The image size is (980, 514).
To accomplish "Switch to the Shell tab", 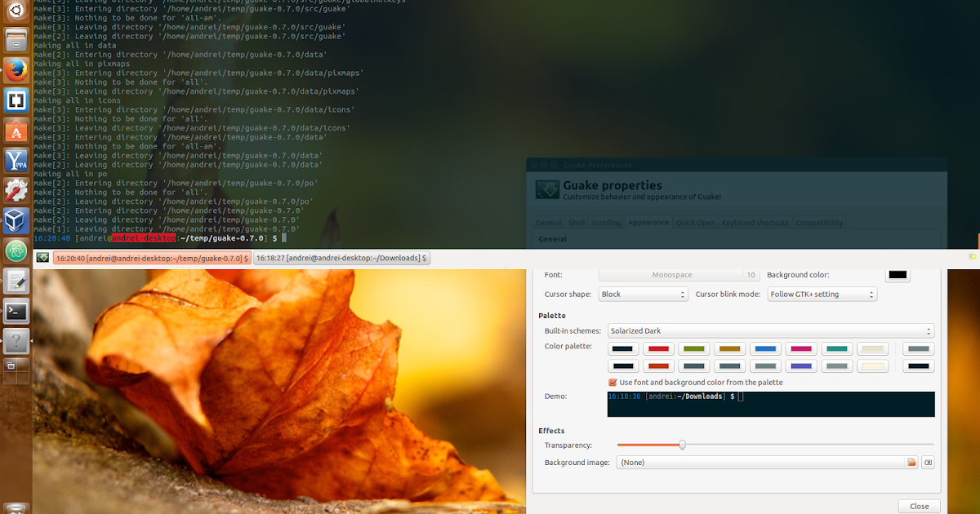I will click(576, 222).
